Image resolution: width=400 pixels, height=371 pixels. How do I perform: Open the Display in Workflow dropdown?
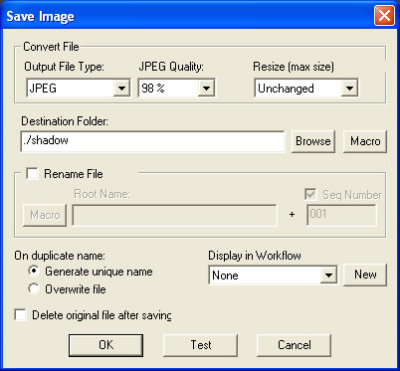click(x=273, y=275)
